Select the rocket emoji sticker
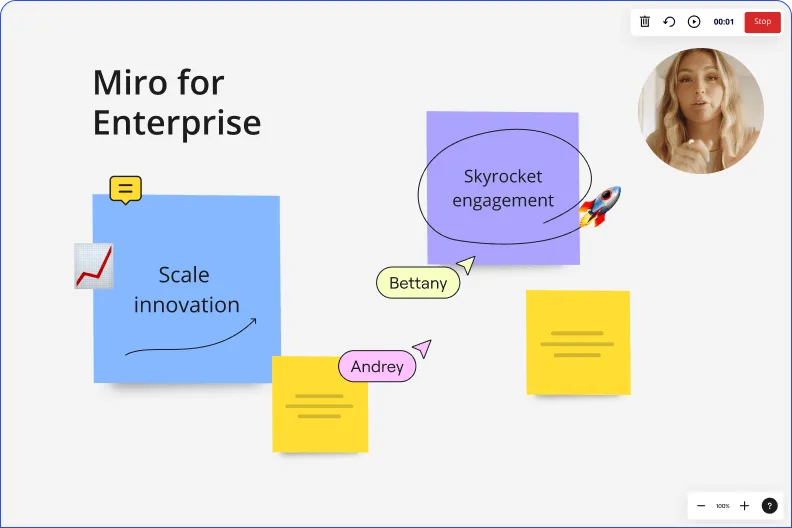The width and height of the screenshot is (792, 528). click(x=600, y=206)
